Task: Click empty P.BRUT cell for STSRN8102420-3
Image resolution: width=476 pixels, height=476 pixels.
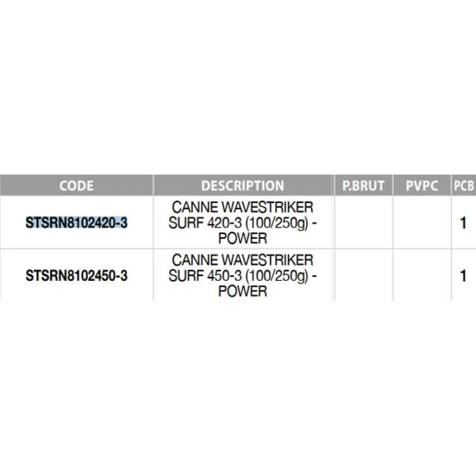Action: (363, 223)
